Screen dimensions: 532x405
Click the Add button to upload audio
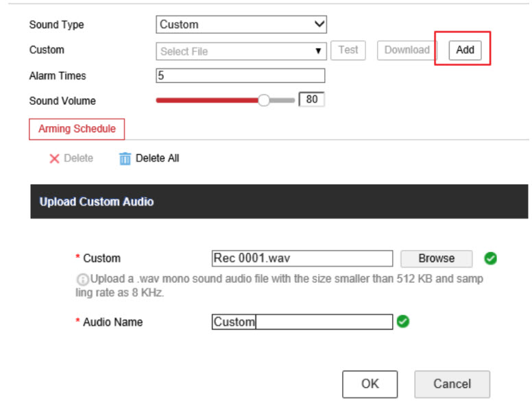(x=465, y=50)
